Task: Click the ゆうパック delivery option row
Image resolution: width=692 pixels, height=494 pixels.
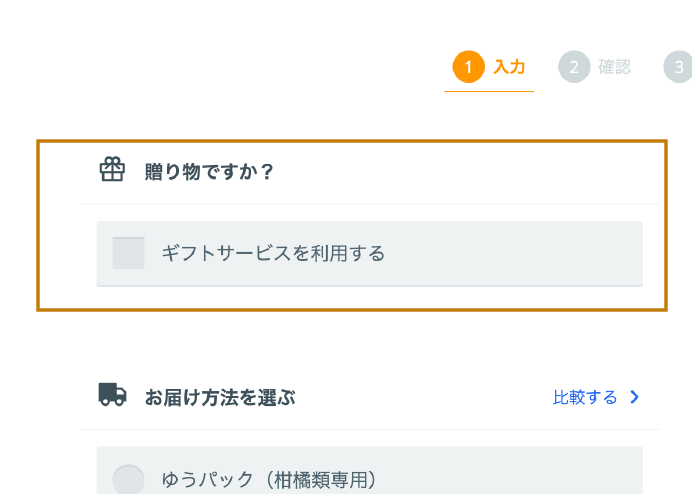Action: click(370, 471)
